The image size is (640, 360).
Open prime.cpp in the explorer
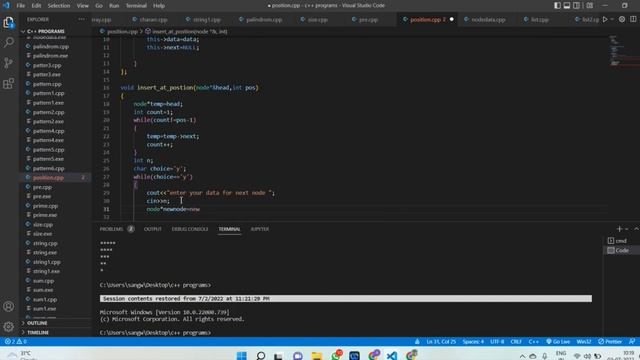point(45,206)
